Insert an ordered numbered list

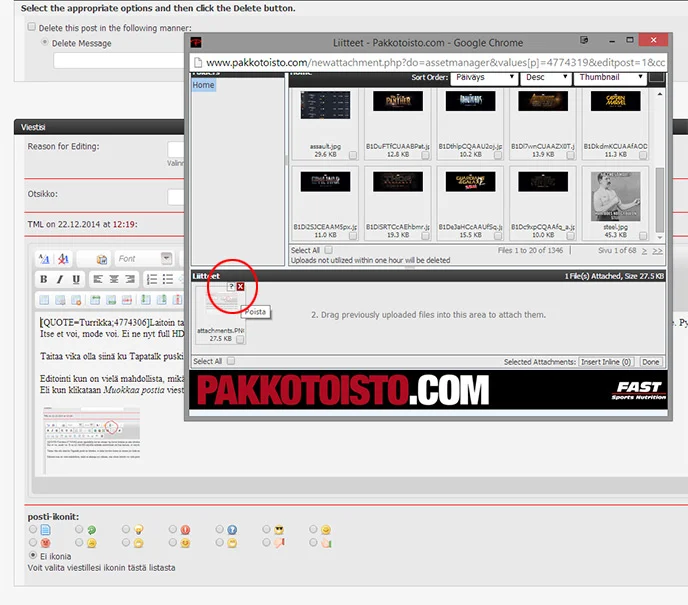(x=151, y=279)
